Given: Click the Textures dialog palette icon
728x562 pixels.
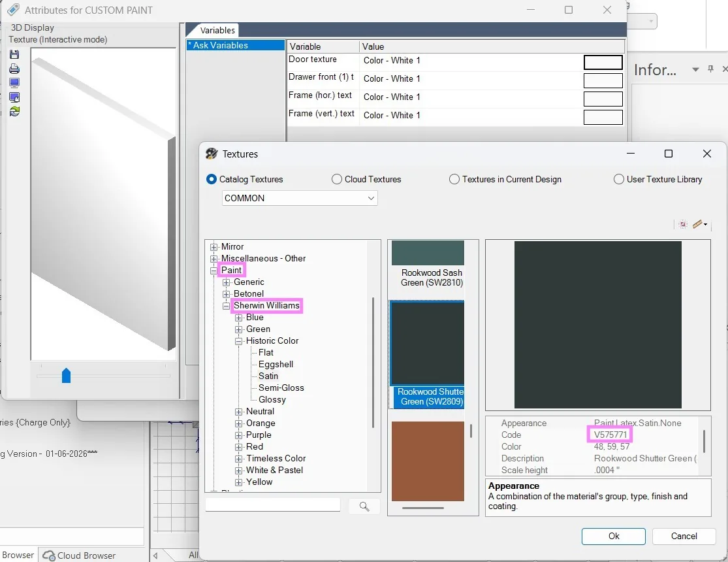Looking at the screenshot, I should 212,154.
